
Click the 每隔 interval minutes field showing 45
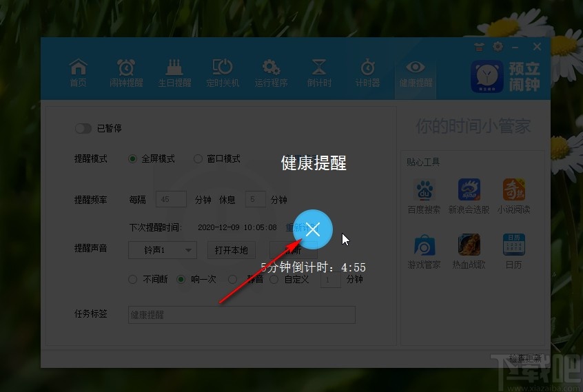pyautogui.click(x=171, y=200)
